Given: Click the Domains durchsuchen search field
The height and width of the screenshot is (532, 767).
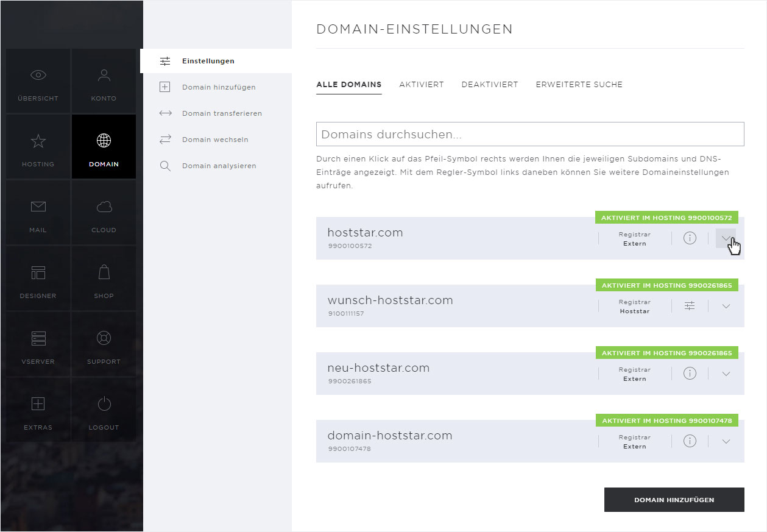Looking at the screenshot, I should [530, 134].
